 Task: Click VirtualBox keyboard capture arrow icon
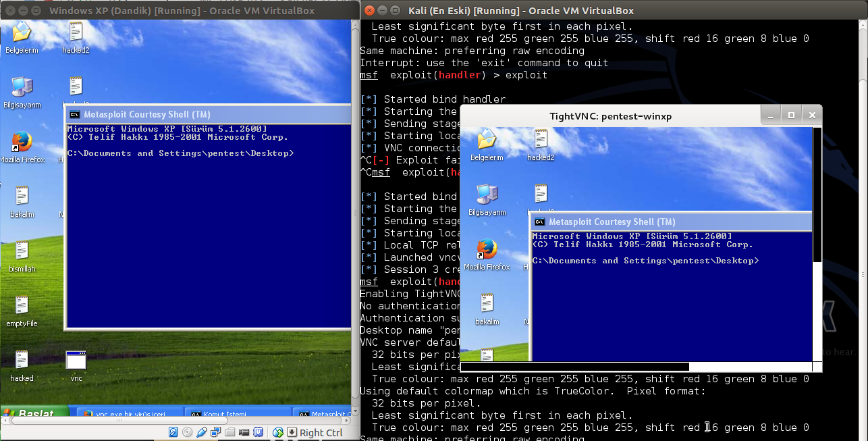coord(292,432)
